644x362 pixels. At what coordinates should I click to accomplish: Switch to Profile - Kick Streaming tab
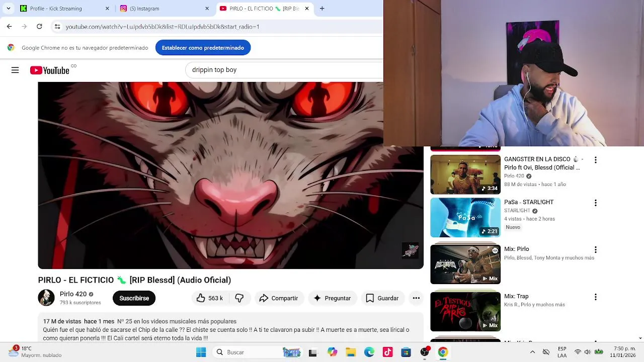point(64,9)
